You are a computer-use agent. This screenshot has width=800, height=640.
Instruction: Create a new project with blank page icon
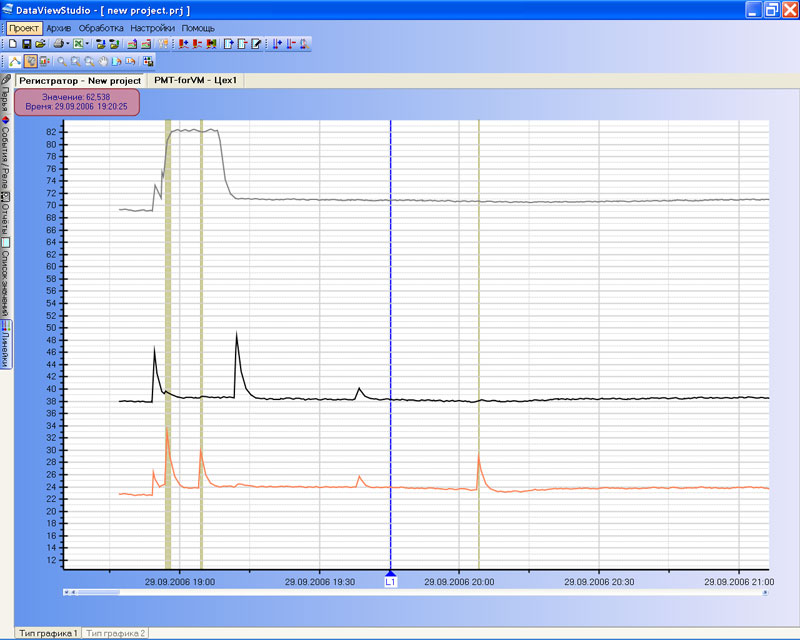(13, 44)
